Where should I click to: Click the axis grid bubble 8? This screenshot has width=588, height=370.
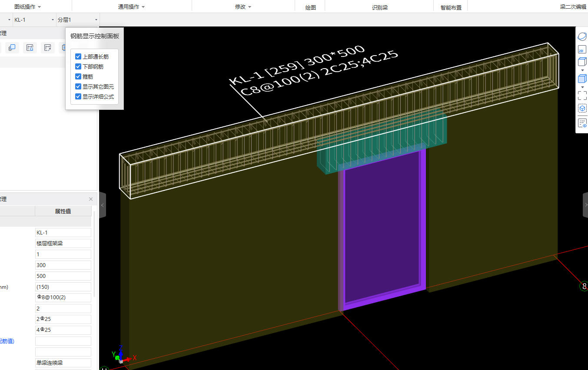(584, 286)
